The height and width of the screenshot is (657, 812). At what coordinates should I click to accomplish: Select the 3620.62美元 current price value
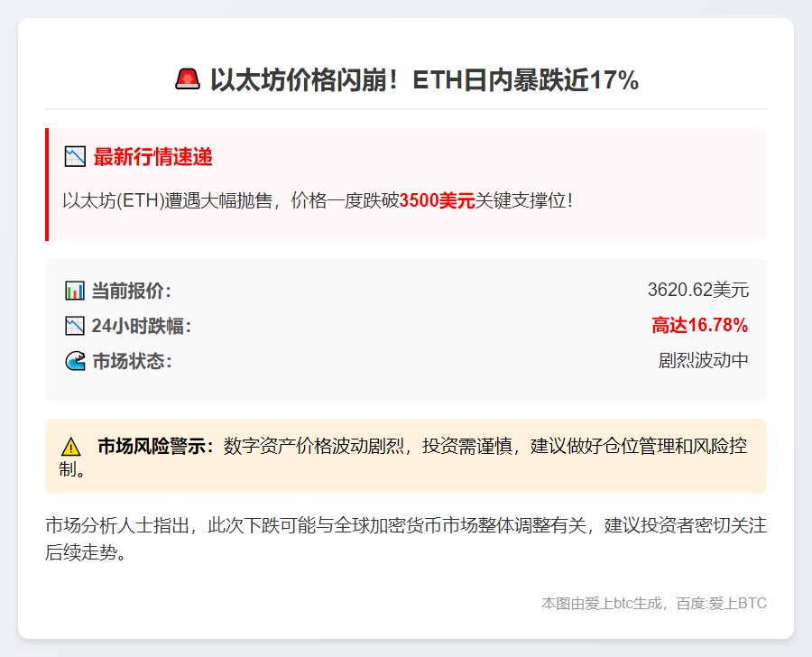coord(697,291)
